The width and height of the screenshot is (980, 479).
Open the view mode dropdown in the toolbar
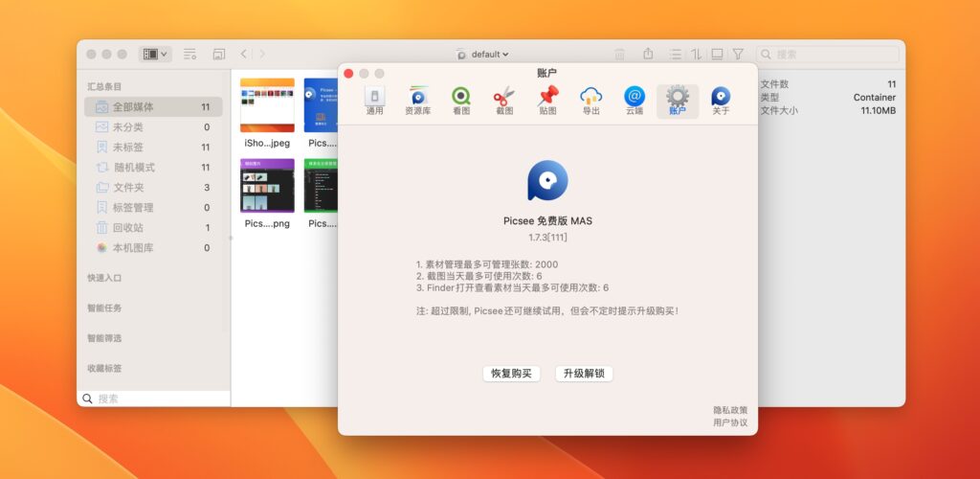click(155, 55)
